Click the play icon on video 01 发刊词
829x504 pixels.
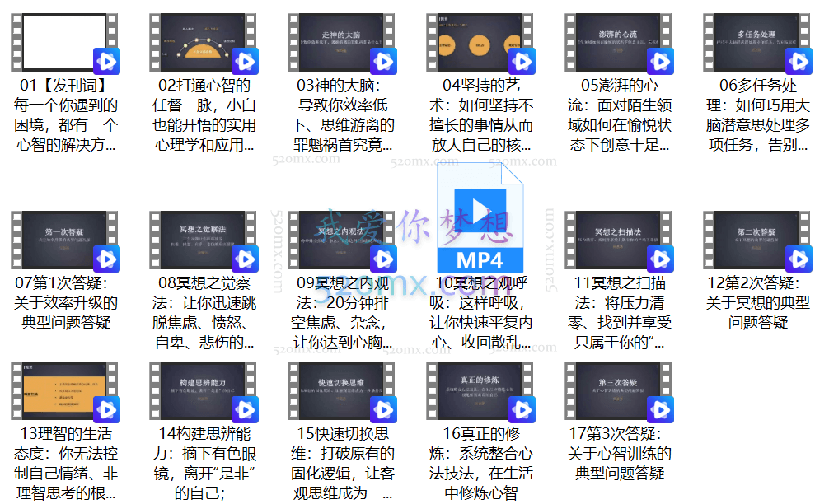[108, 59]
